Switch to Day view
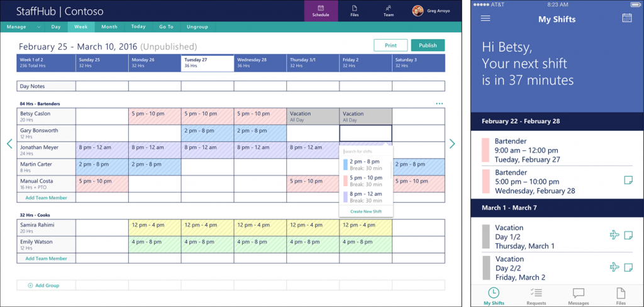 [x=56, y=26]
